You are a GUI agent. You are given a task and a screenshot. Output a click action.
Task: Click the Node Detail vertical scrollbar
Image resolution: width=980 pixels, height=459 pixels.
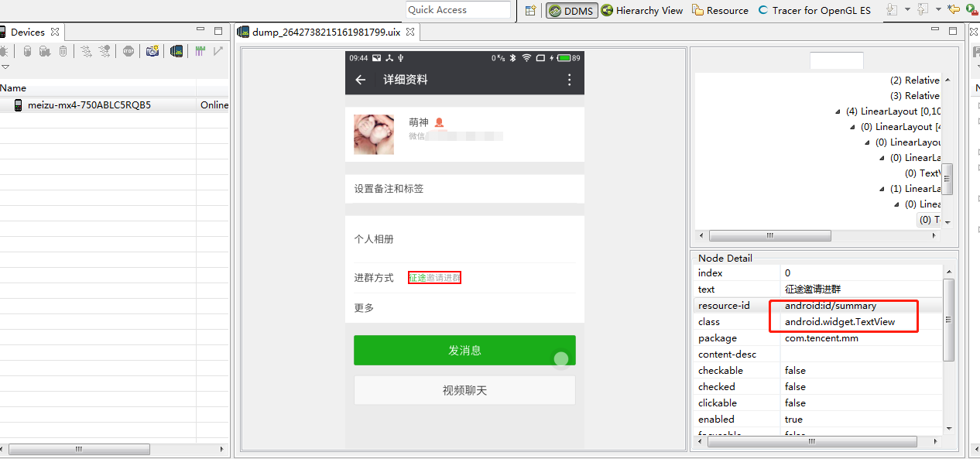pos(948,319)
